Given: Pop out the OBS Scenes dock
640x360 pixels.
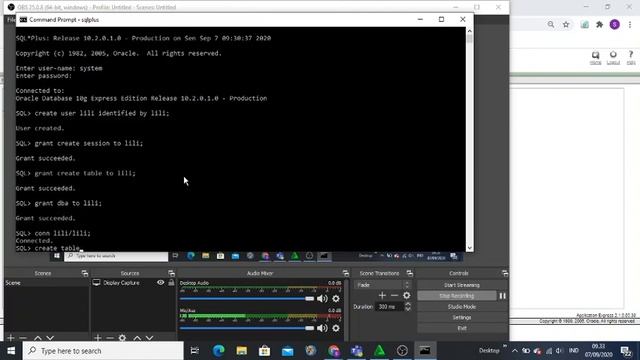Looking at the screenshot, I should click(x=84, y=273).
